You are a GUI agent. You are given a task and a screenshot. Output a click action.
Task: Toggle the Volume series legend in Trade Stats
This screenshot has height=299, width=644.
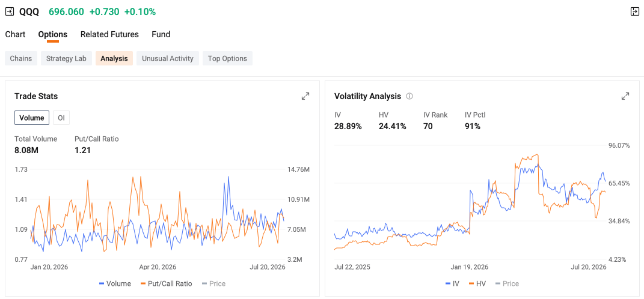(115, 283)
